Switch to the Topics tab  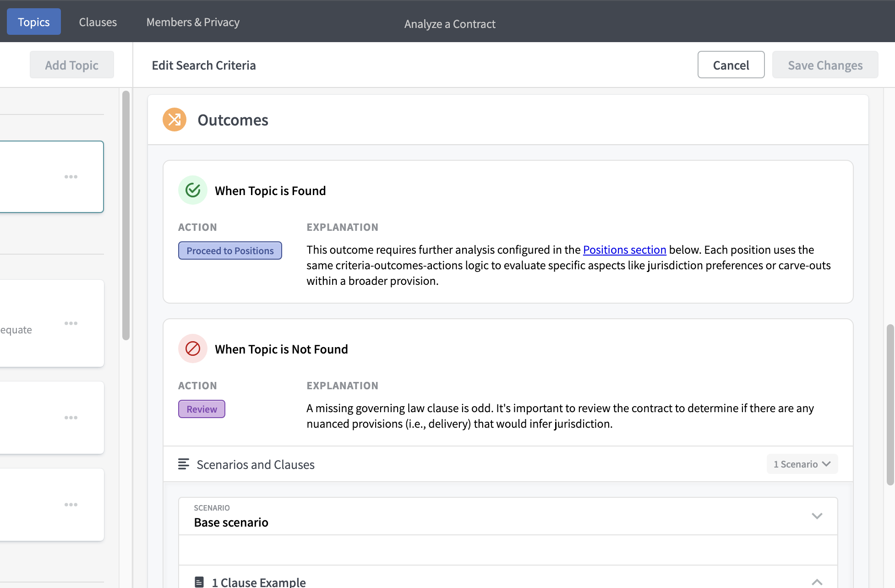34,22
